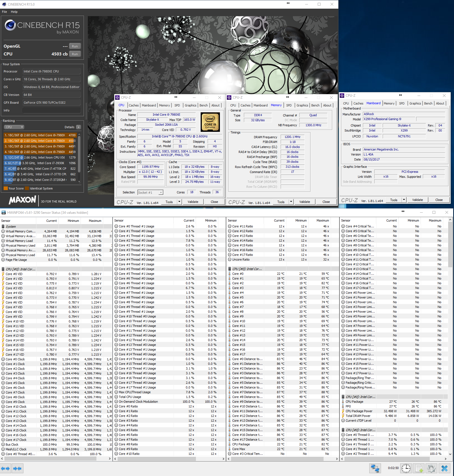Click the Identical System brown color swatch
This screenshot has width=454, height=476.
click(27, 188)
